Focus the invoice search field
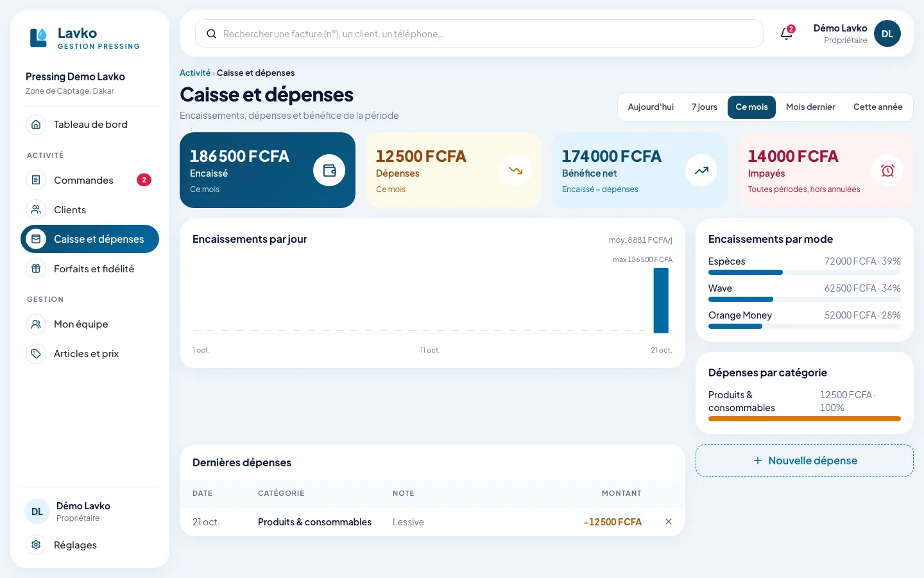Image resolution: width=924 pixels, height=578 pixels. pos(479,33)
